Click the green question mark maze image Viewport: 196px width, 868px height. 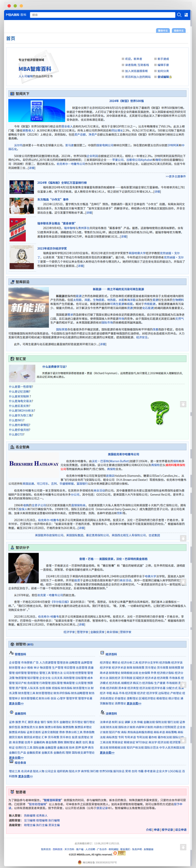pyautogui.click(x=160, y=413)
